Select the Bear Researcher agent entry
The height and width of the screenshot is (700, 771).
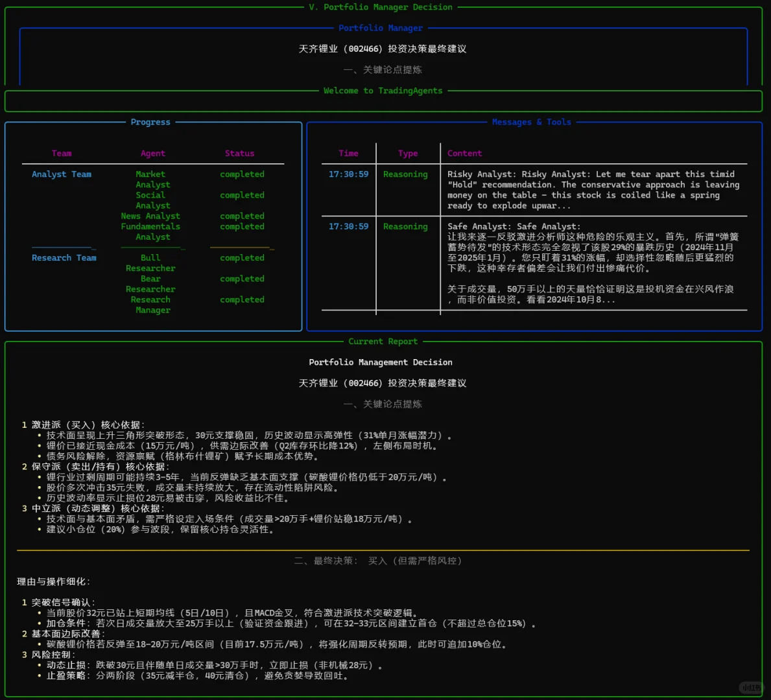coord(150,283)
